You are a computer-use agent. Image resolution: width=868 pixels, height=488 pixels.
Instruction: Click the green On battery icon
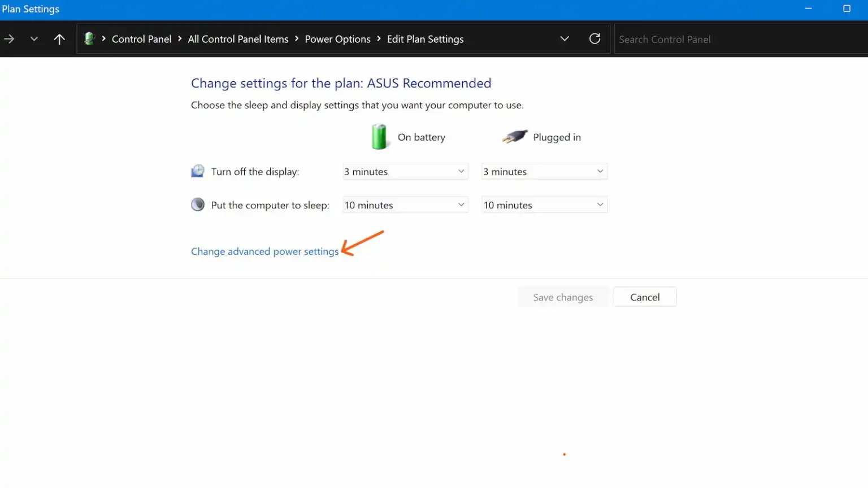[x=379, y=137]
